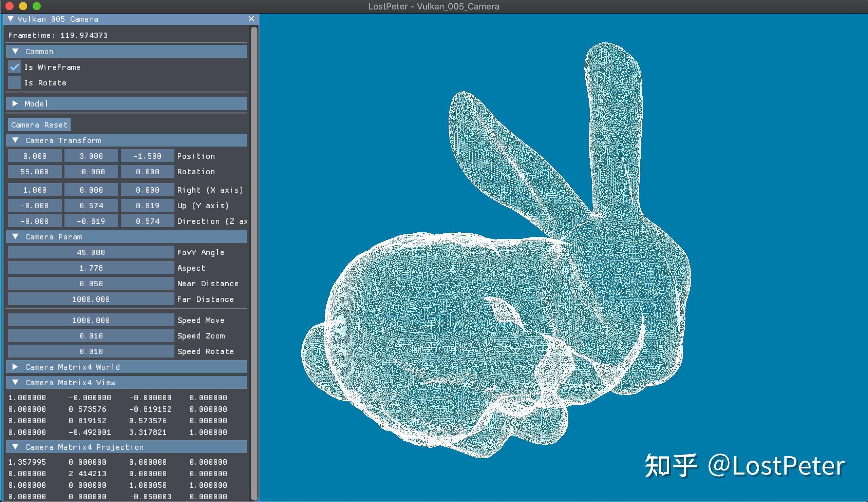Uncheck the Is WireFrame checkbox
Screen dimensions: 868x502
(15, 67)
